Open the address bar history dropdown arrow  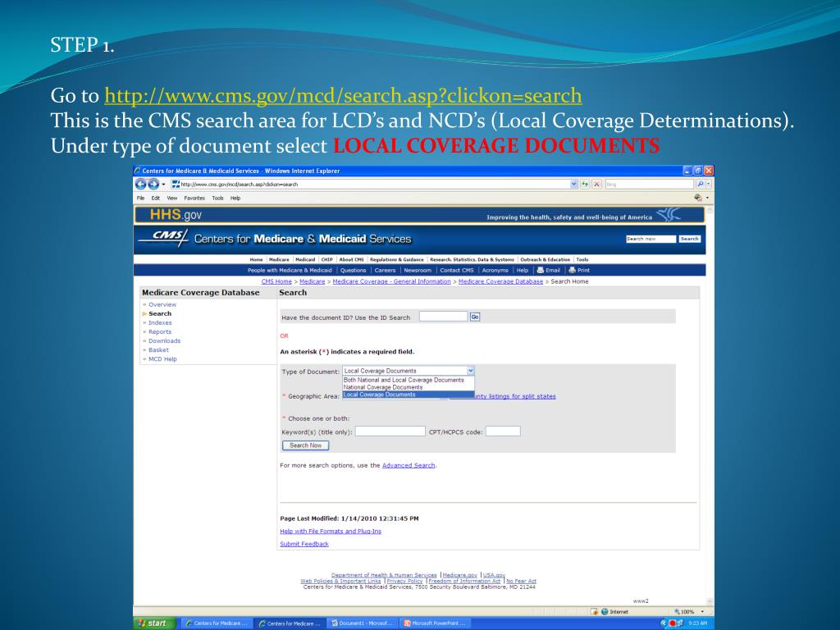pyautogui.click(x=573, y=185)
